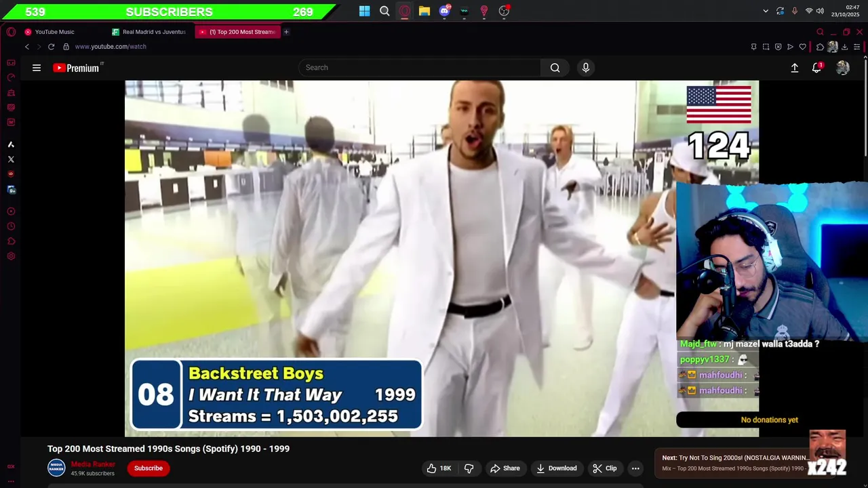Image resolution: width=868 pixels, height=488 pixels.
Task: Click the video title text
Action: tap(168, 449)
